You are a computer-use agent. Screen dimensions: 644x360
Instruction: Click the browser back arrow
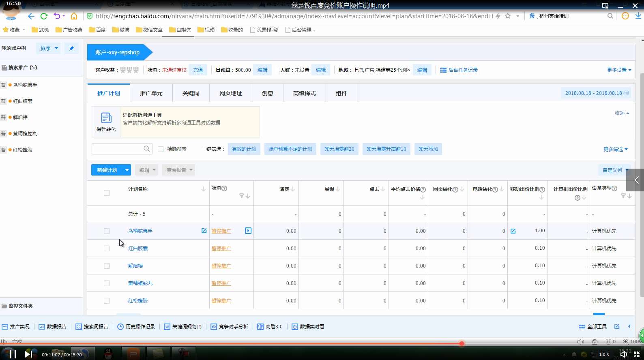click(31, 16)
